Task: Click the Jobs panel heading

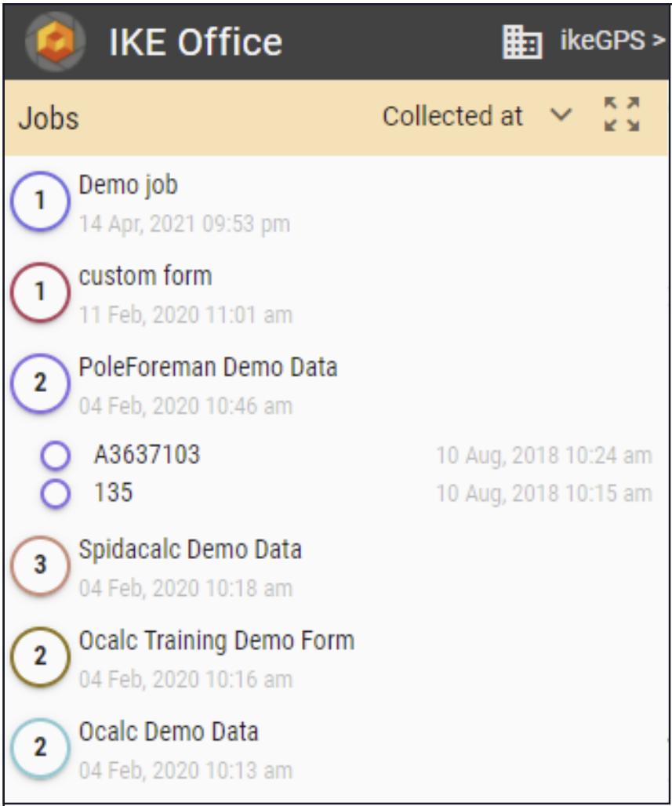Action: click(x=49, y=118)
